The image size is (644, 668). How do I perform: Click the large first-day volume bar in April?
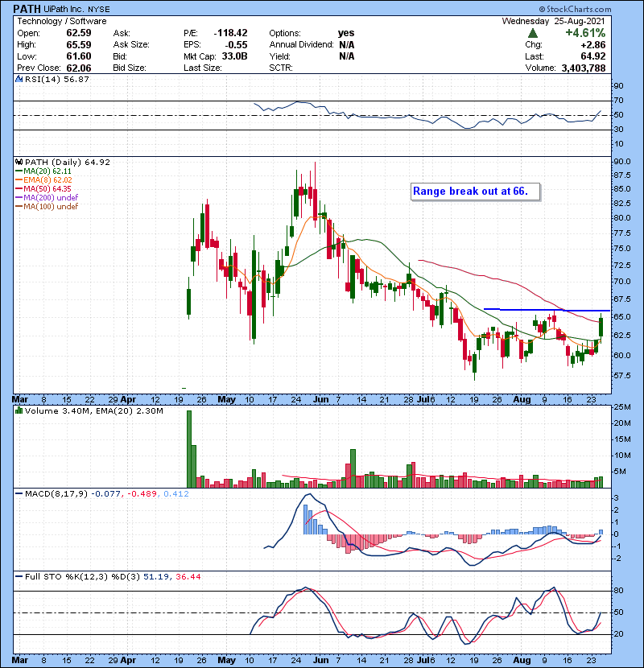pyautogui.click(x=189, y=449)
